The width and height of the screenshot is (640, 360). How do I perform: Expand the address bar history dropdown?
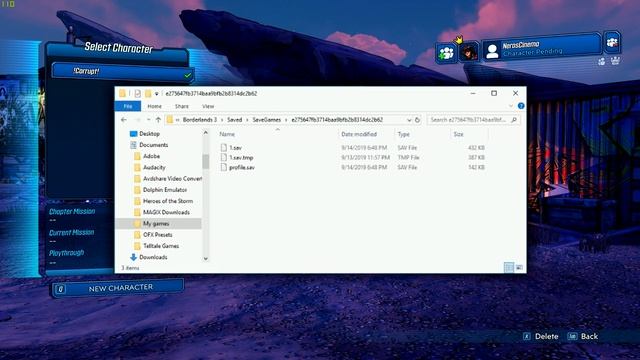409,120
